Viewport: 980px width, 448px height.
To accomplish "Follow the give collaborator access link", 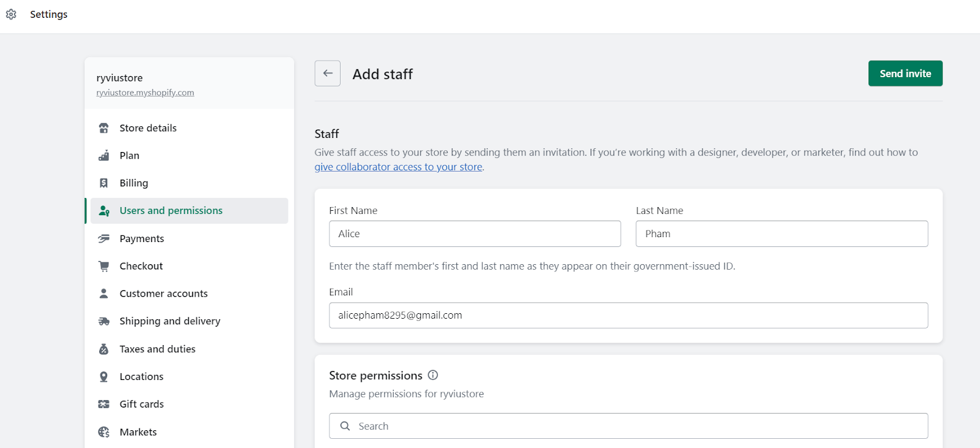I will click(398, 167).
